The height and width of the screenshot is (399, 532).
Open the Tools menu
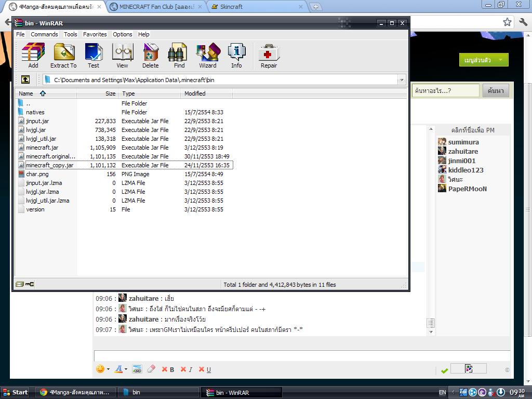70,34
